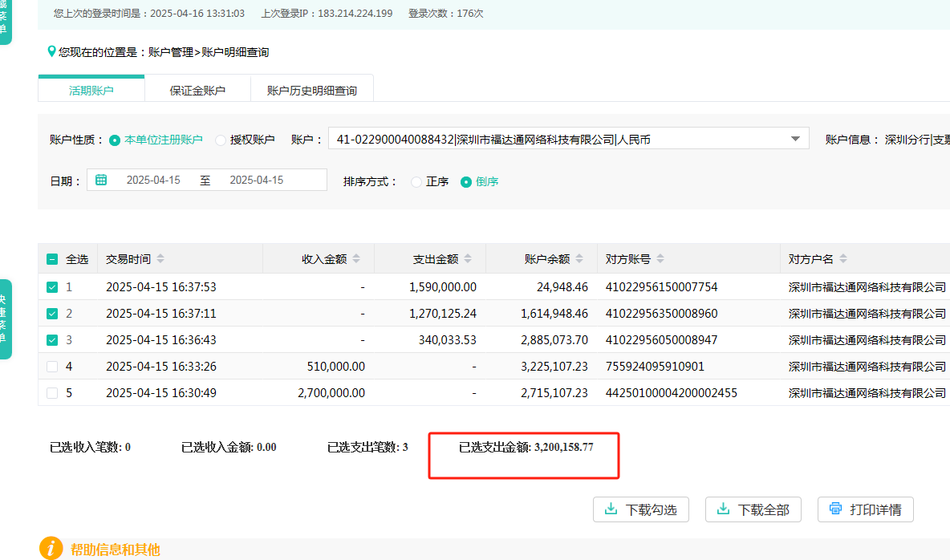Sort by account balance column arrows

579,259
